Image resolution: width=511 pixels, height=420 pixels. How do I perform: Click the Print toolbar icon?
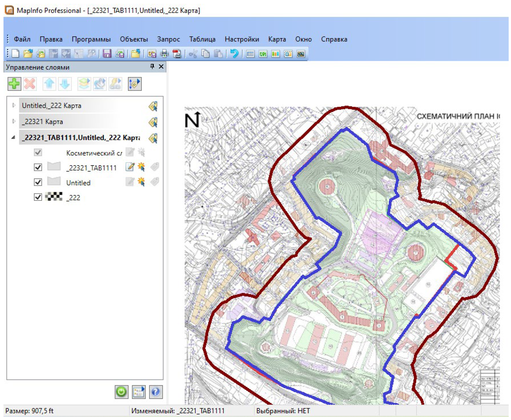tap(164, 53)
